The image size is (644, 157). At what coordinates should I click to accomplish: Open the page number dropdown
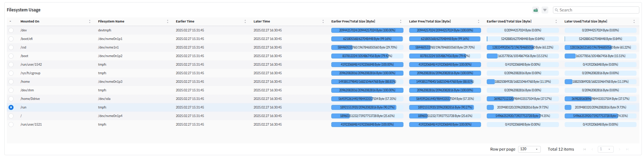tap(605, 149)
